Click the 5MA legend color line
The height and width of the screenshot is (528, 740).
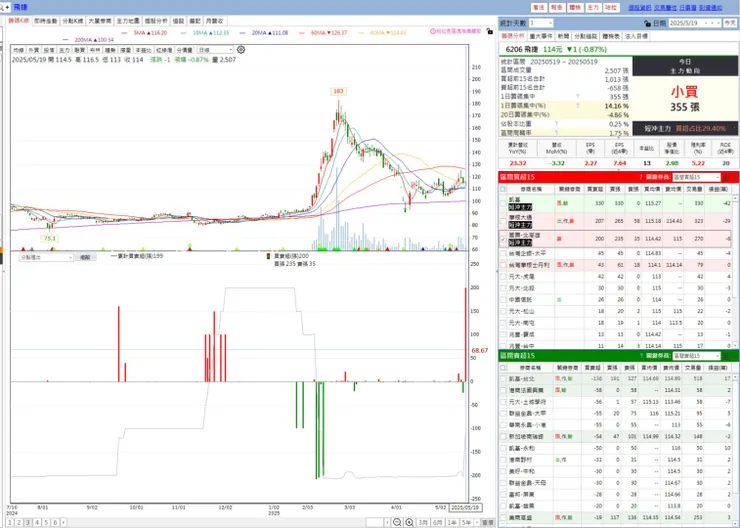point(125,33)
